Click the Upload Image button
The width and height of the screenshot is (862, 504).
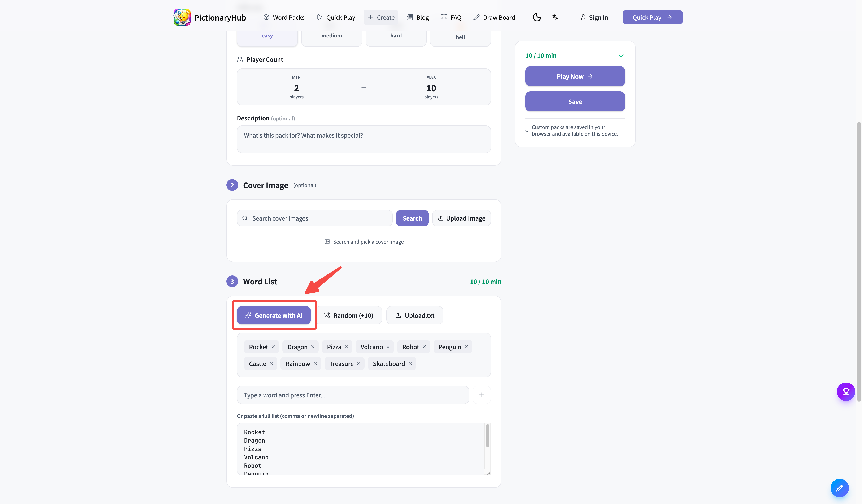(461, 218)
